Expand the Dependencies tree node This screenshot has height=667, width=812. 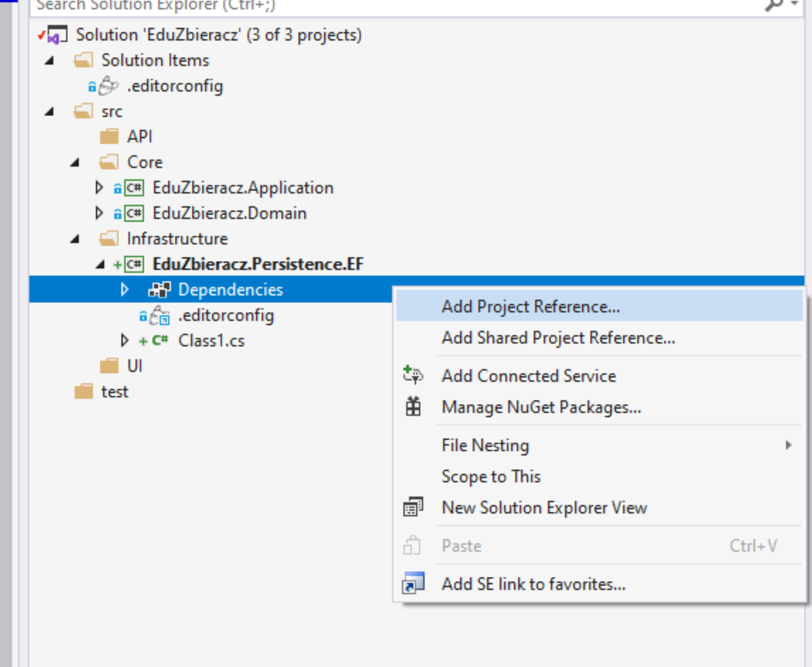[124, 289]
